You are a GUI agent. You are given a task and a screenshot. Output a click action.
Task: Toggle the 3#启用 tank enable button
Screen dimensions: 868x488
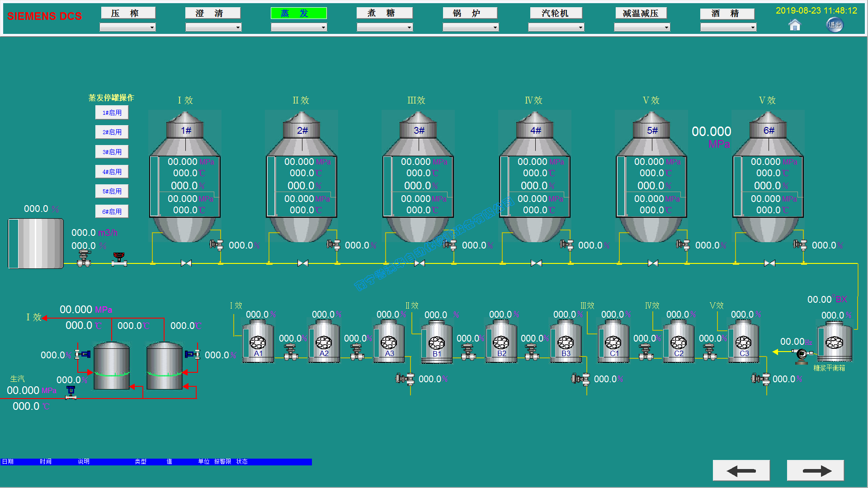pyautogui.click(x=112, y=152)
